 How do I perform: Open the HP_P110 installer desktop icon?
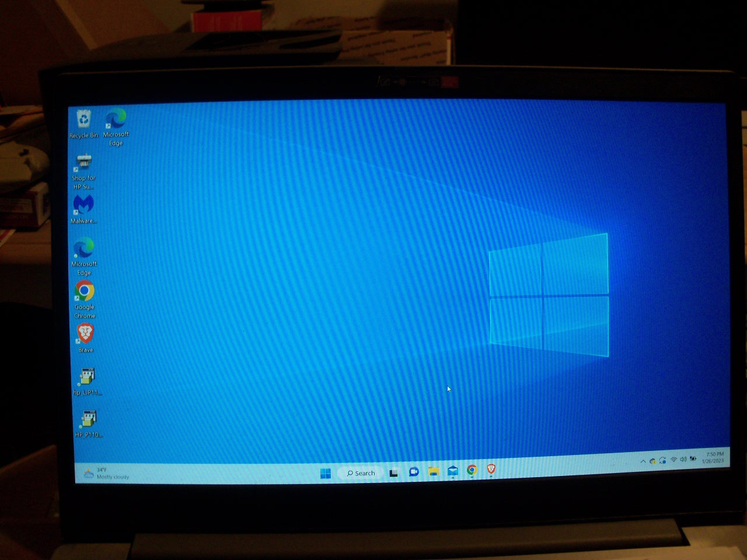88,424
